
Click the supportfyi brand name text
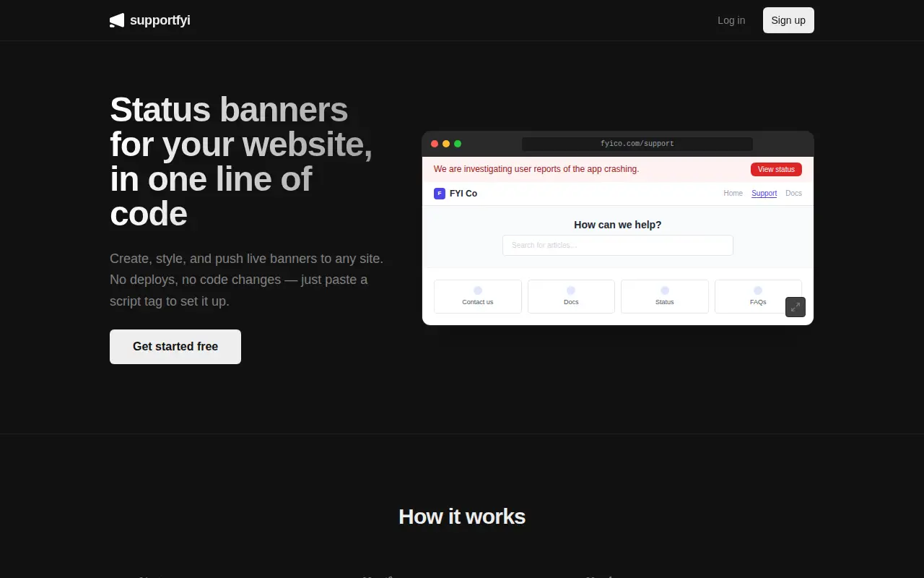tap(160, 20)
